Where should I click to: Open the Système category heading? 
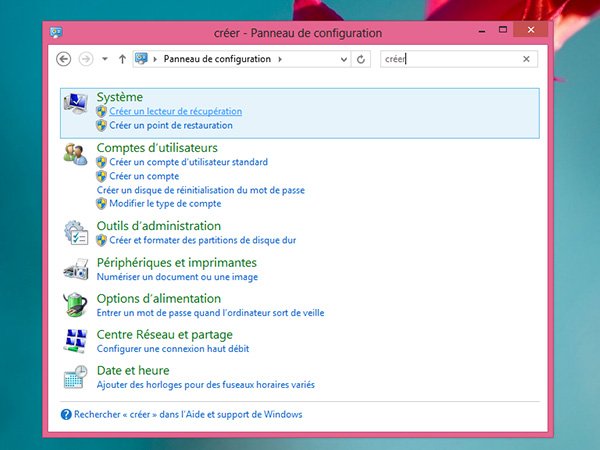click(120, 97)
